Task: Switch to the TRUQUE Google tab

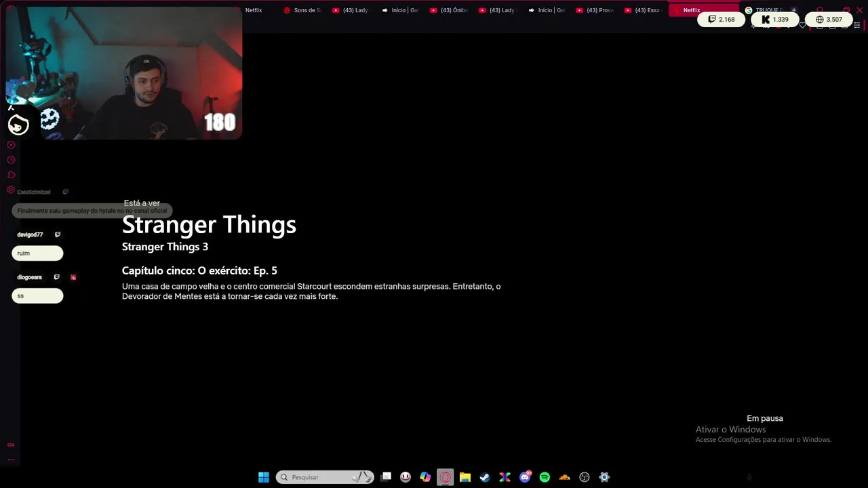Action: point(764,10)
